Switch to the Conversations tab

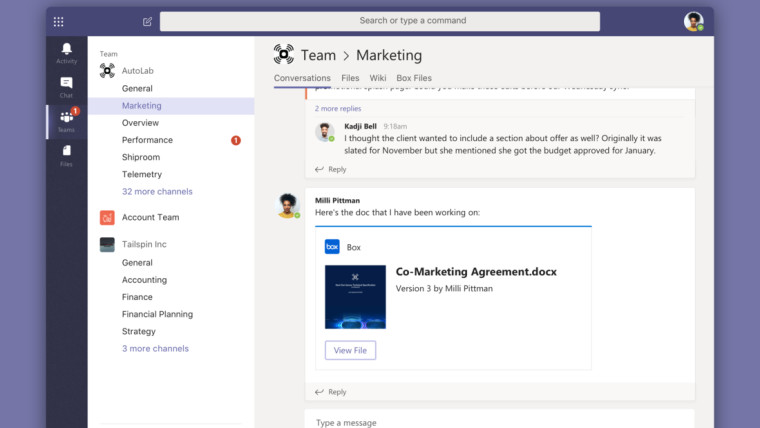(x=302, y=78)
